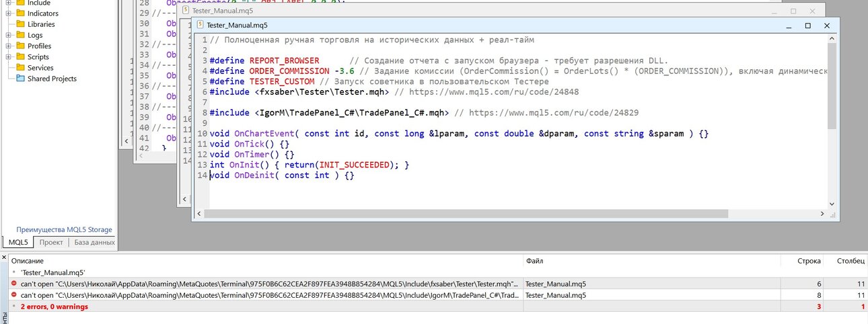
Task: Select the can't open fxsaber Tester.mqh error text
Action: click(x=270, y=284)
